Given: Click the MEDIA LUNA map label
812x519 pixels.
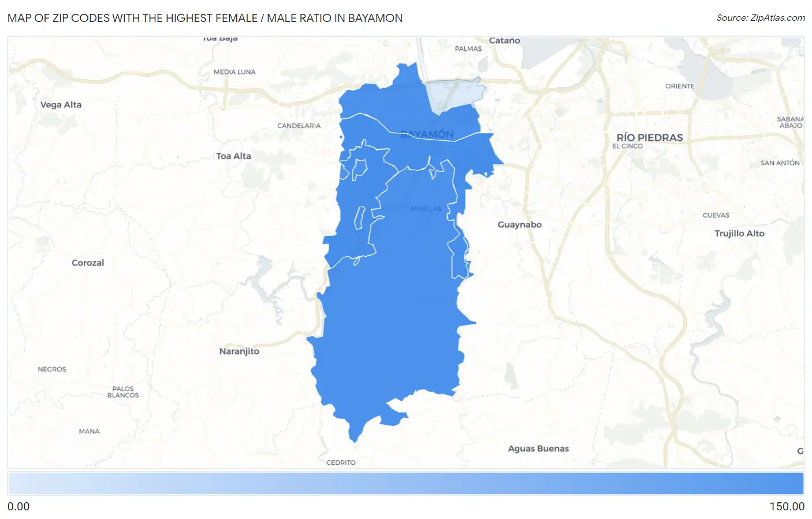Looking at the screenshot, I should (234, 72).
